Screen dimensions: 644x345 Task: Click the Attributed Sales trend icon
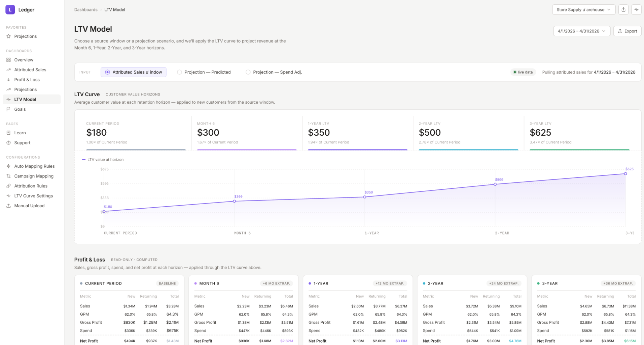coord(9,70)
